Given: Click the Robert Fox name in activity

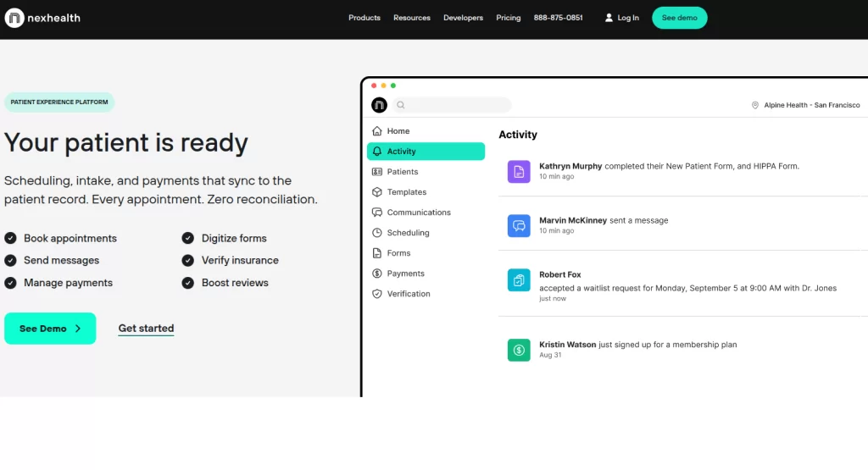Looking at the screenshot, I should click(560, 275).
